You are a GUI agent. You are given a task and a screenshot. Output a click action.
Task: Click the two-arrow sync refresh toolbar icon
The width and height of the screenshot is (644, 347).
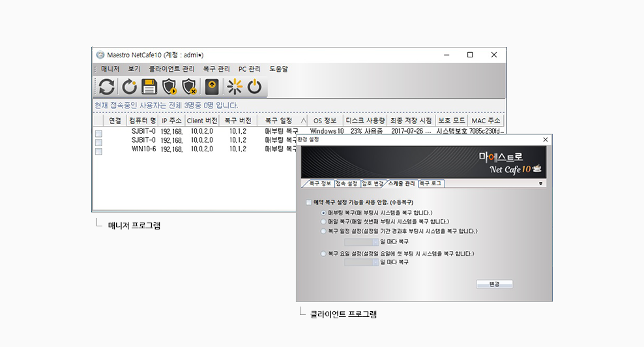coord(107,87)
